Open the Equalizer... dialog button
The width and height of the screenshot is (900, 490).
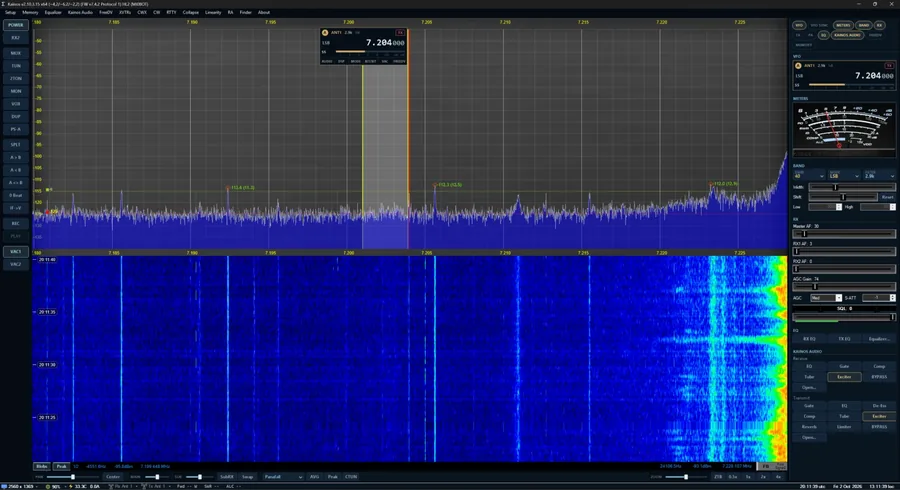[879, 339]
